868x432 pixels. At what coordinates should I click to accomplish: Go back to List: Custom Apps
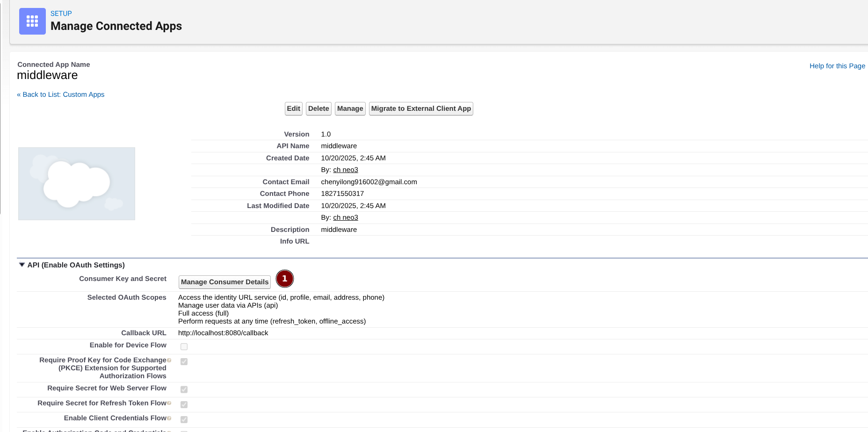[x=61, y=94]
